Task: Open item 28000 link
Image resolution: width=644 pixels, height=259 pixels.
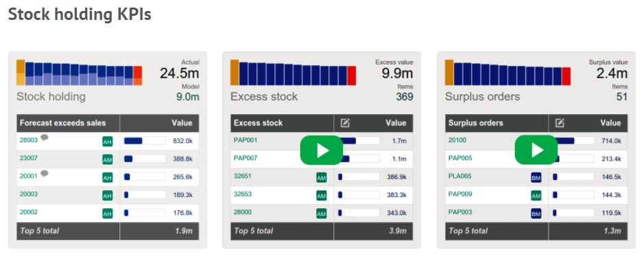Action: 243,212
